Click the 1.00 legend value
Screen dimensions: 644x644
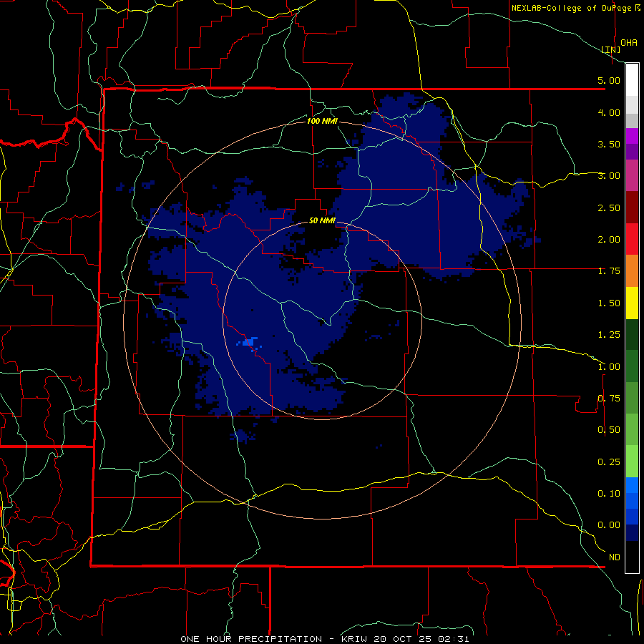609,367
